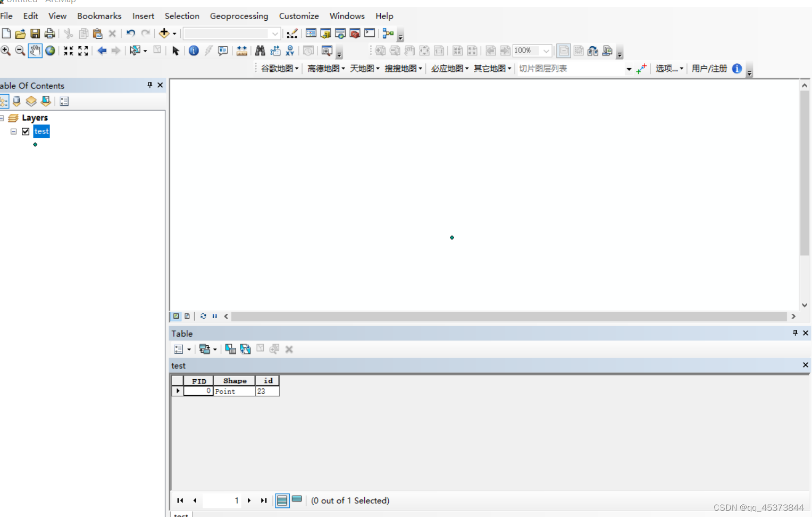The height and width of the screenshot is (517, 812).
Task: Open the 谷歌地图 dropdown
Action: (280, 69)
